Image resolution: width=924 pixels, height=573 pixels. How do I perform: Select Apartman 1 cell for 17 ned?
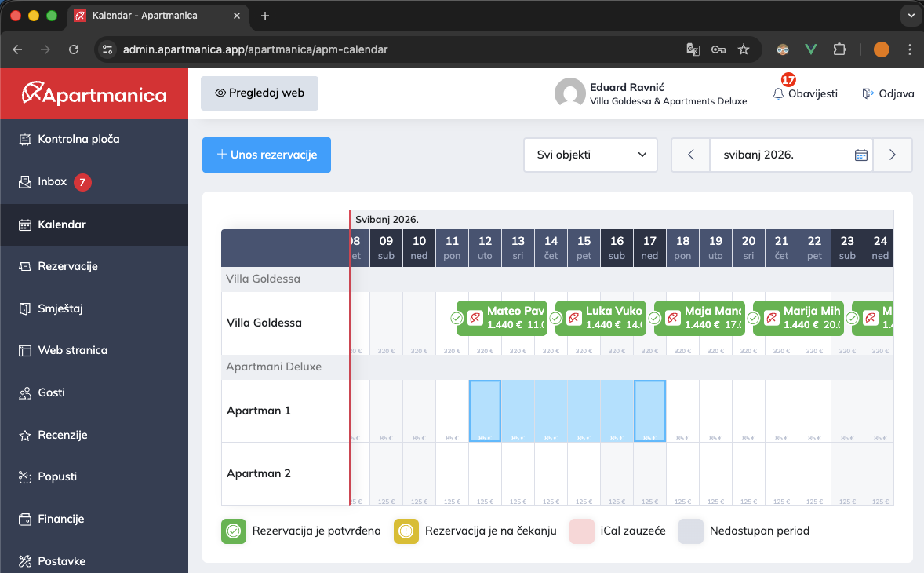[x=649, y=411]
